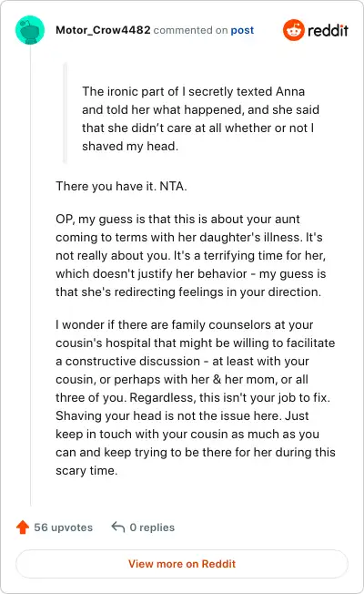Click the gray blockquote bar

(66, 113)
